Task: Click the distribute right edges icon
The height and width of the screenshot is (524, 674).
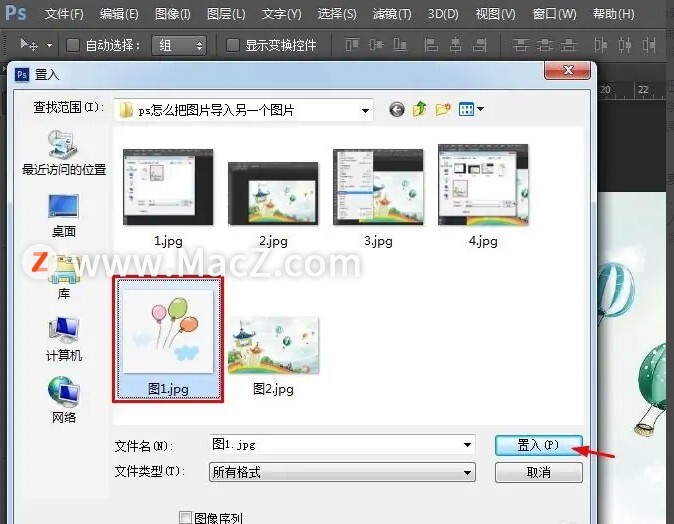Action: point(649,45)
